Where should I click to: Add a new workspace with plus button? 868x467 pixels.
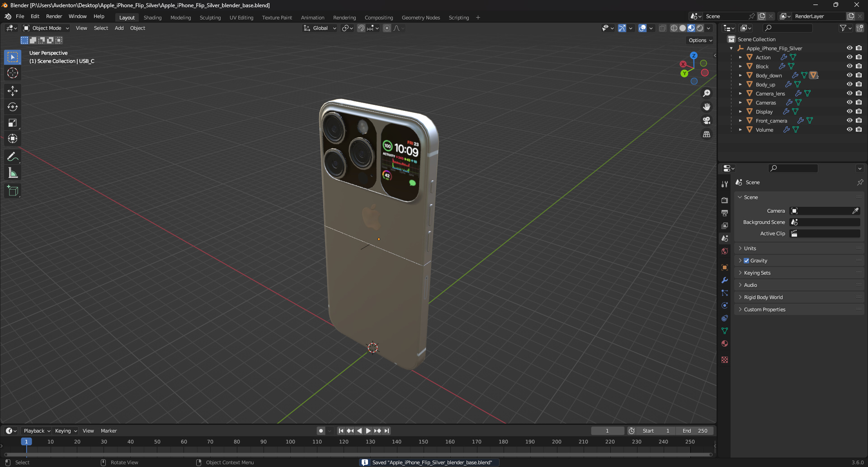click(478, 18)
